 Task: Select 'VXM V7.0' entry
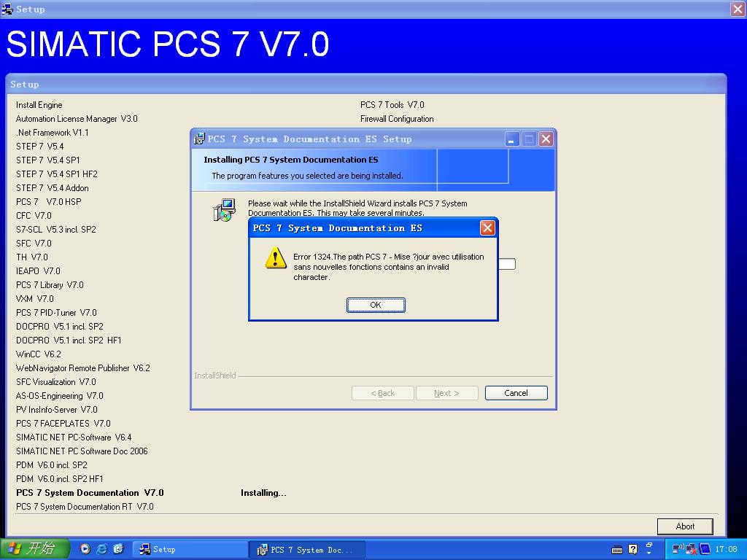[35, 298]
